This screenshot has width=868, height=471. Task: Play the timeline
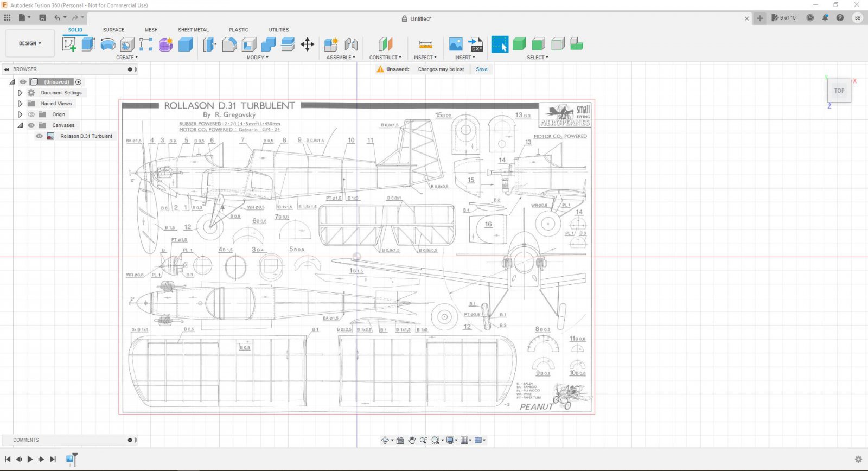click(30, 459)
